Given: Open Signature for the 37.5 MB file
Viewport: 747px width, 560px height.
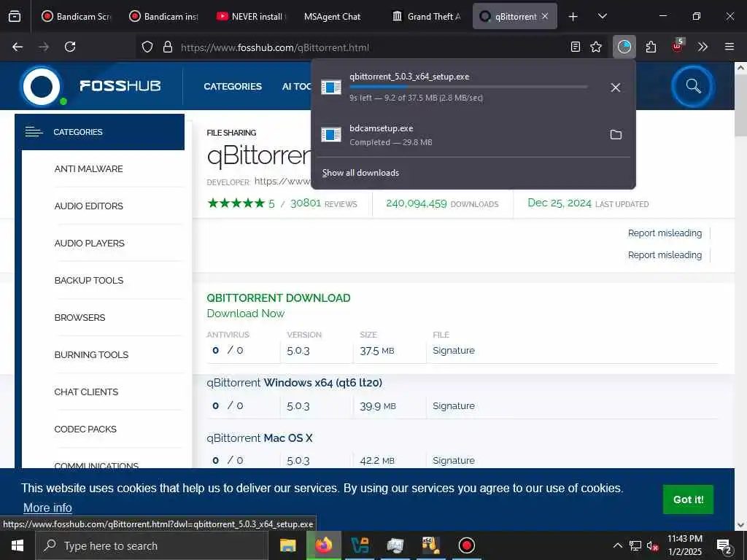Looking at the screenshot, I should 454,351.
